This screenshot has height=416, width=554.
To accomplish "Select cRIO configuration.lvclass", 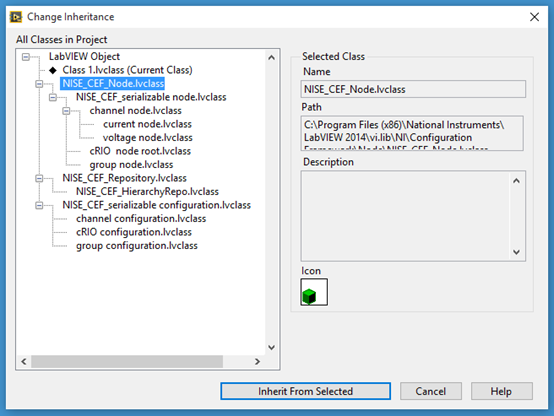I will coord(134,232).
